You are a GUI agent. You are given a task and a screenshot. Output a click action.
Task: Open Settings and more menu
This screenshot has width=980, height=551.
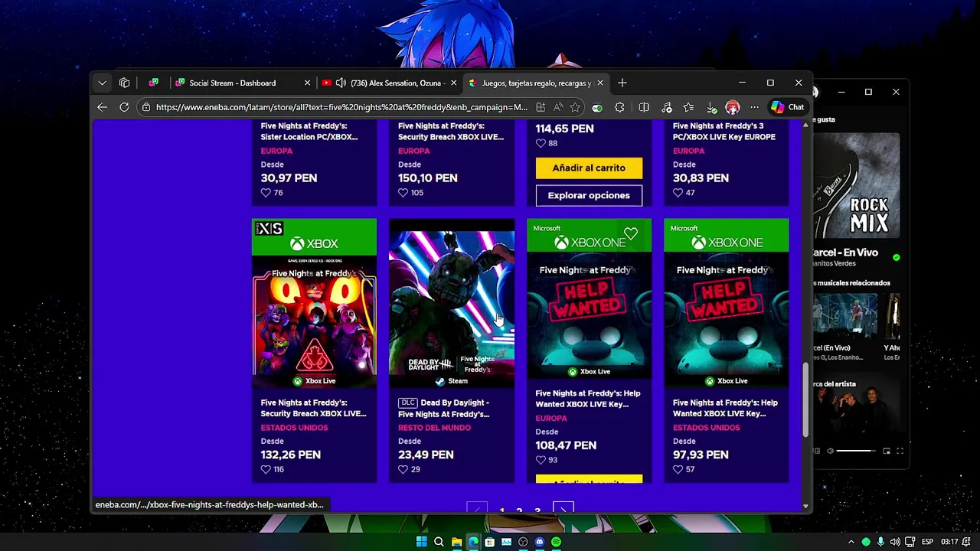click(755, 107)
